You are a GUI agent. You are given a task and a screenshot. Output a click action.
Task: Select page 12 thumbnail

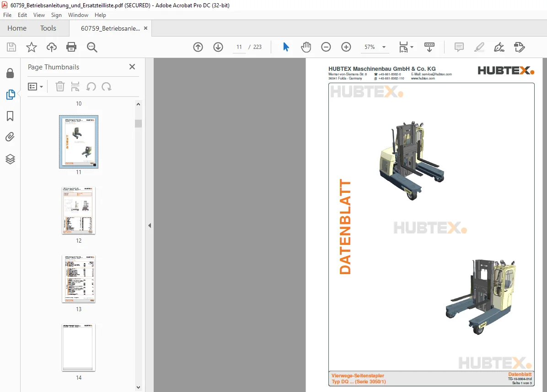[79, 210]
